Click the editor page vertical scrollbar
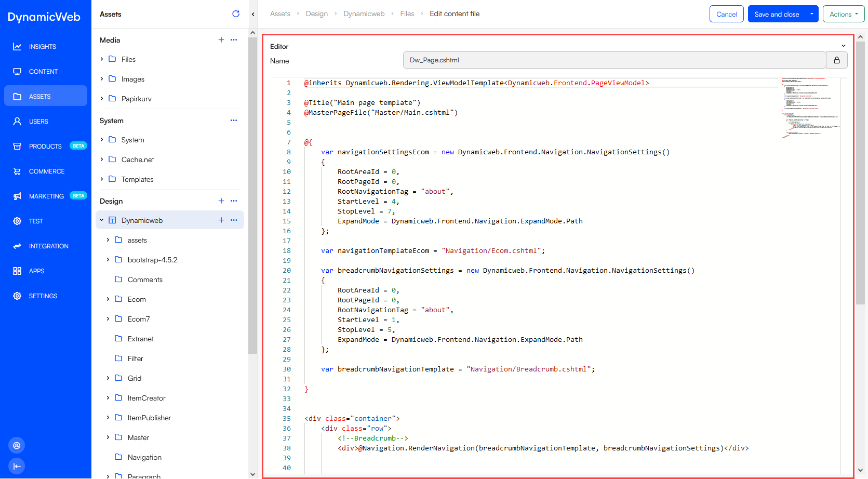The height and width of the screenshot is (479, 868). 860,173
